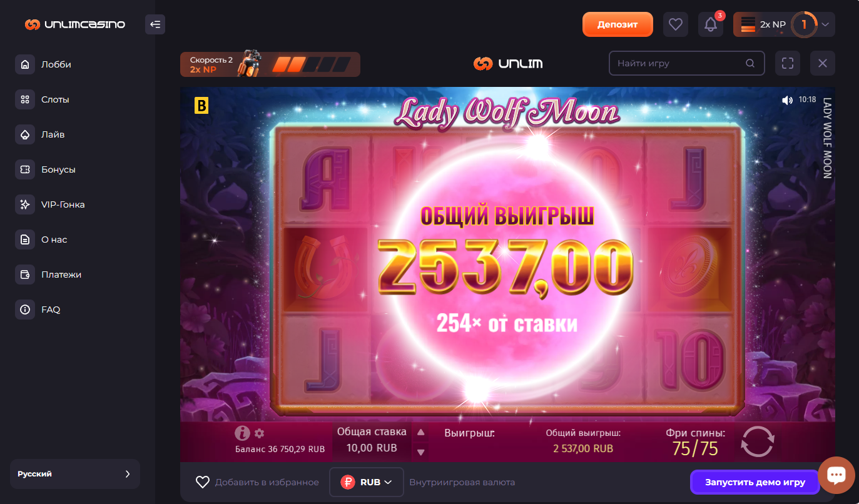
Task: Focus the Найти игру search field
Action: [686, 63]
